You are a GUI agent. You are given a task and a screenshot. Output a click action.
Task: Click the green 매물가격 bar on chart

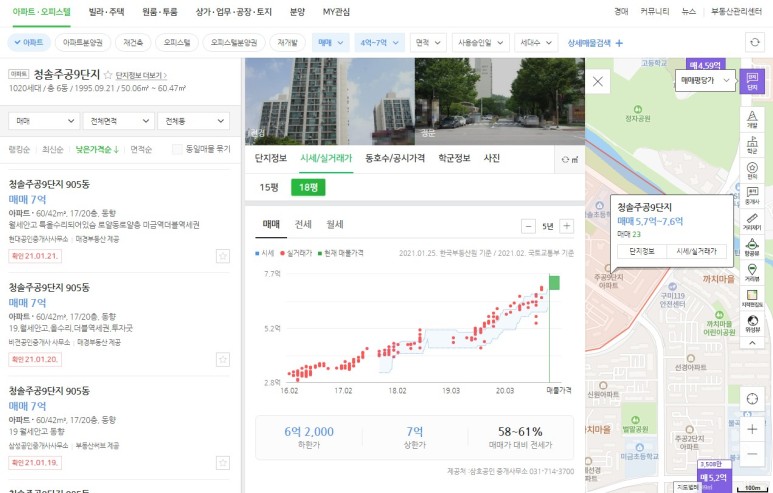(x=554, y=283)
